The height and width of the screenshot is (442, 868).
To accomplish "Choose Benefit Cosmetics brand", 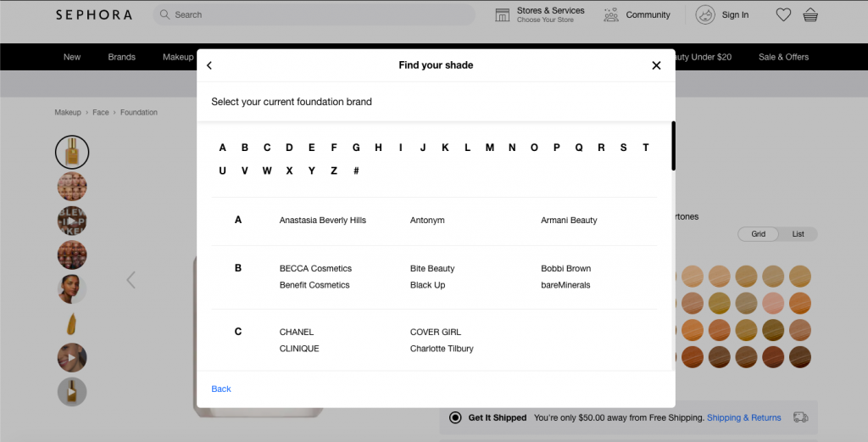I will [x=314, y=285].
